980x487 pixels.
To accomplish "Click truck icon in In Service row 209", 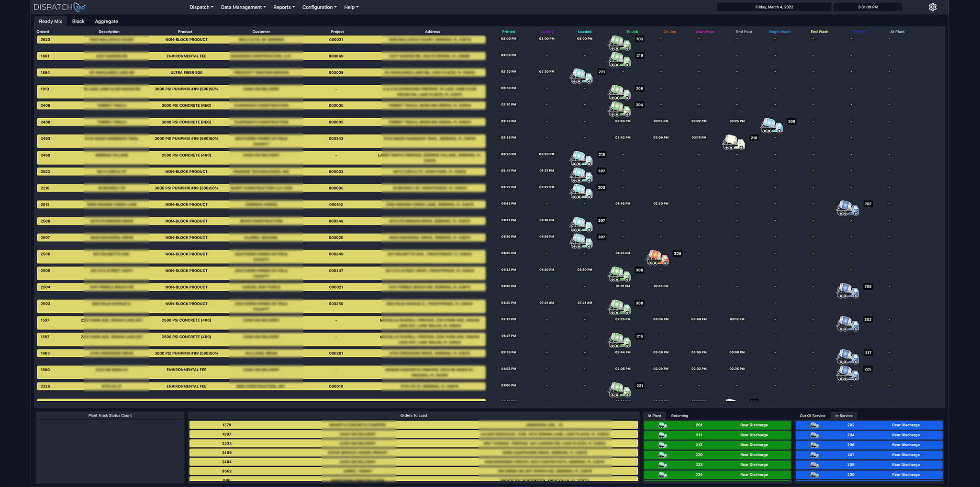I will (x=814, y=475).
